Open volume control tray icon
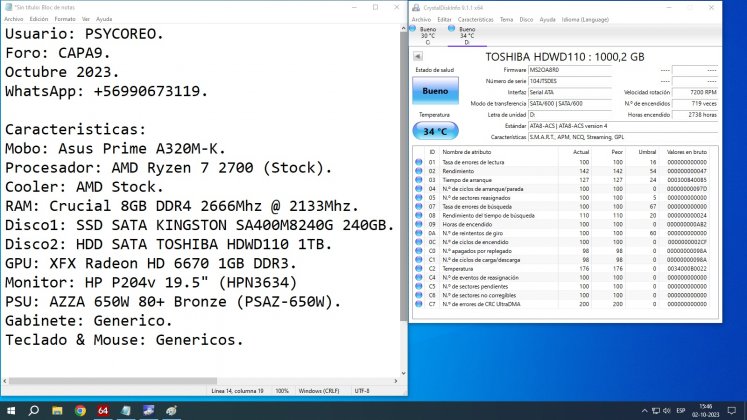The width and height of the screenshot is (747, 420). tap(666, 410)
